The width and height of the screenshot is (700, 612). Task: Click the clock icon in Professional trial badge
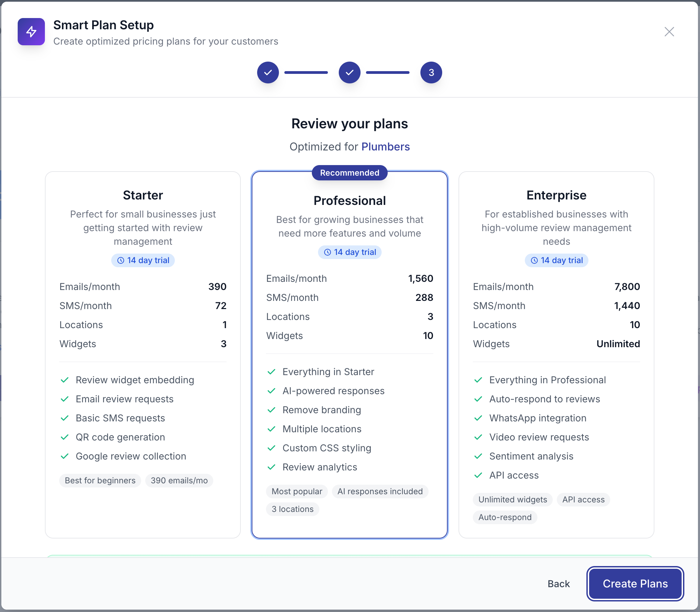coord(327,252)
